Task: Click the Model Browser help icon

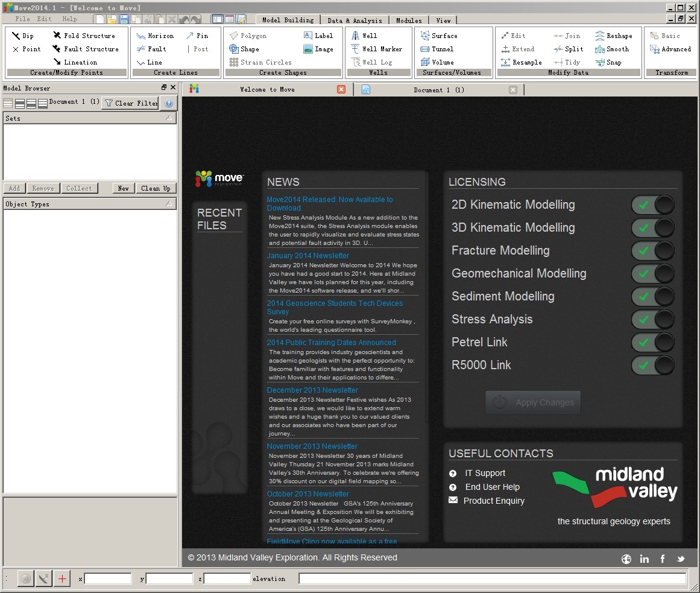Action: click(x=169, y=103)
